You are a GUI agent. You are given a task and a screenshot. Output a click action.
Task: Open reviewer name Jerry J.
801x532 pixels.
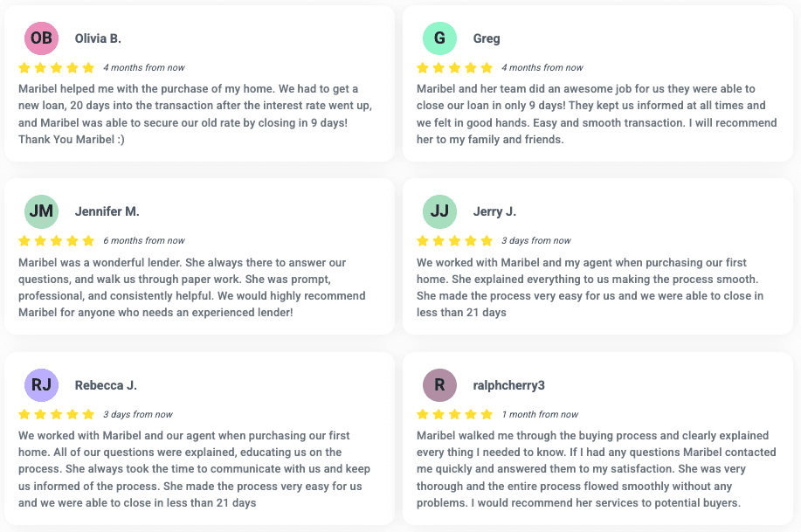click(x=494, y=211)
